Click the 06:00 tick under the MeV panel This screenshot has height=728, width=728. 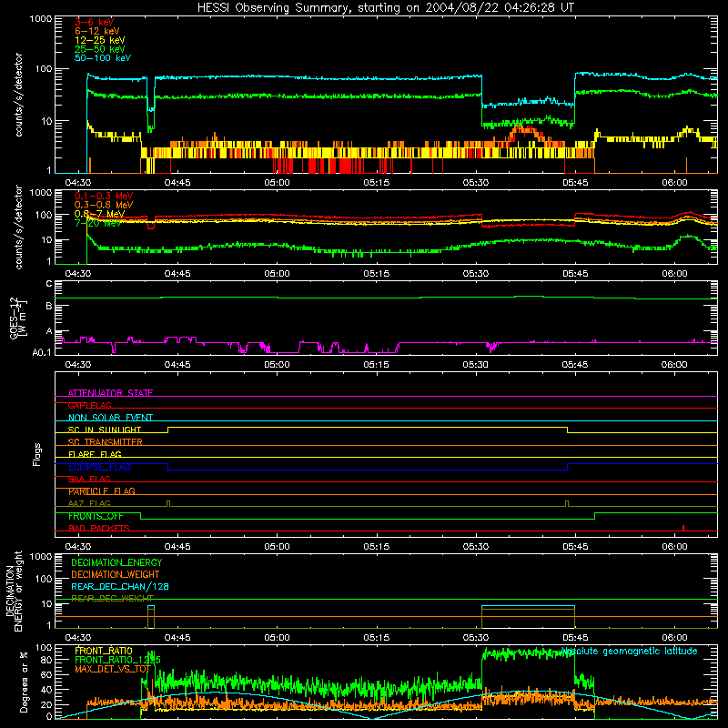674,274
